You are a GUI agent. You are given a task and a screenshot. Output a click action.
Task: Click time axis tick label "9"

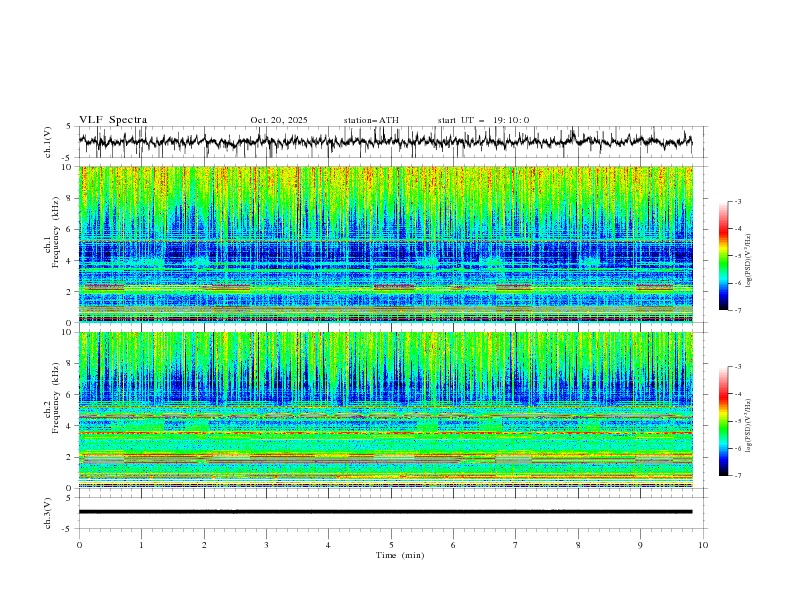click(640, 545)
